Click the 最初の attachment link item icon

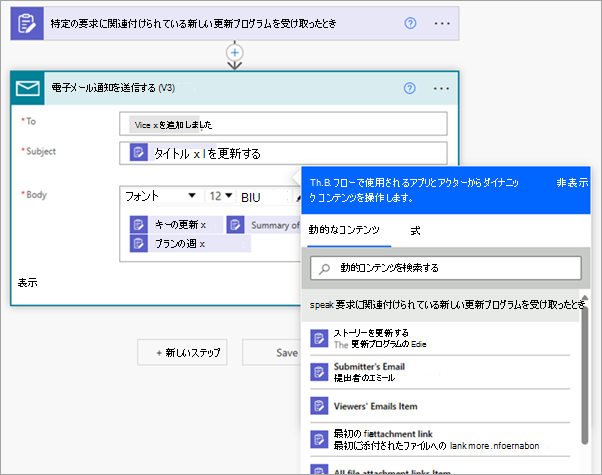click(319, 439)
